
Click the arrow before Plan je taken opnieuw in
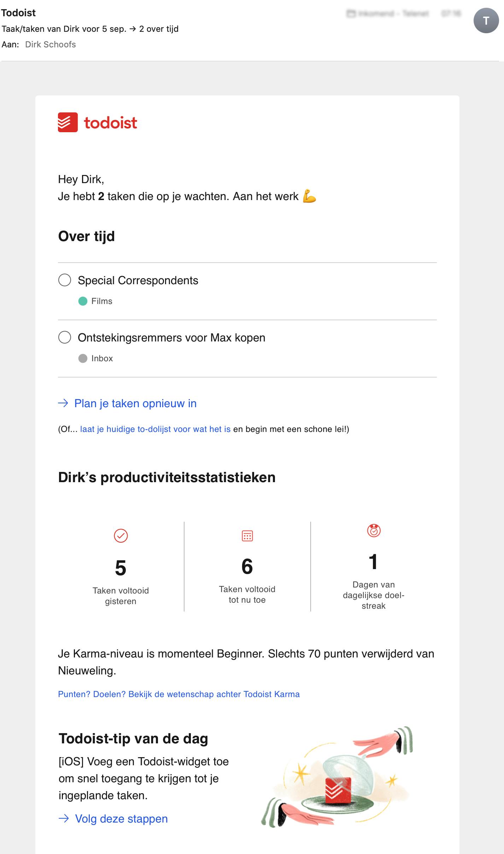tap(63, 403)
